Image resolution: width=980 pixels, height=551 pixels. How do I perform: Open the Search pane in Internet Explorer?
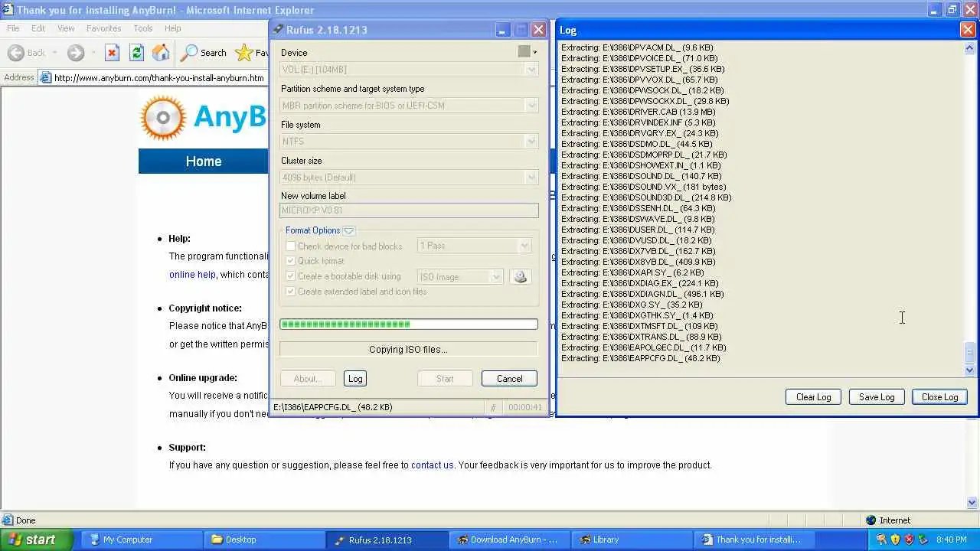point(204,53)
